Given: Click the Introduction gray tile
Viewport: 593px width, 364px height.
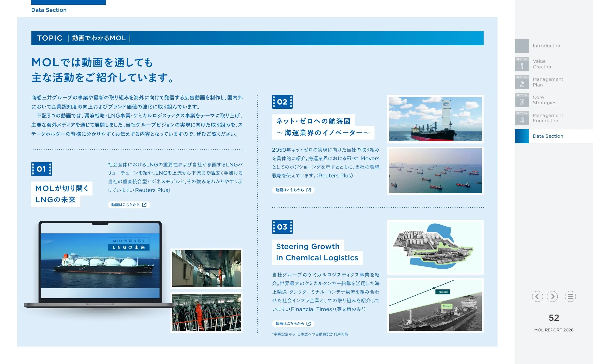Looking at the screenshot, I should pos(522,46).
